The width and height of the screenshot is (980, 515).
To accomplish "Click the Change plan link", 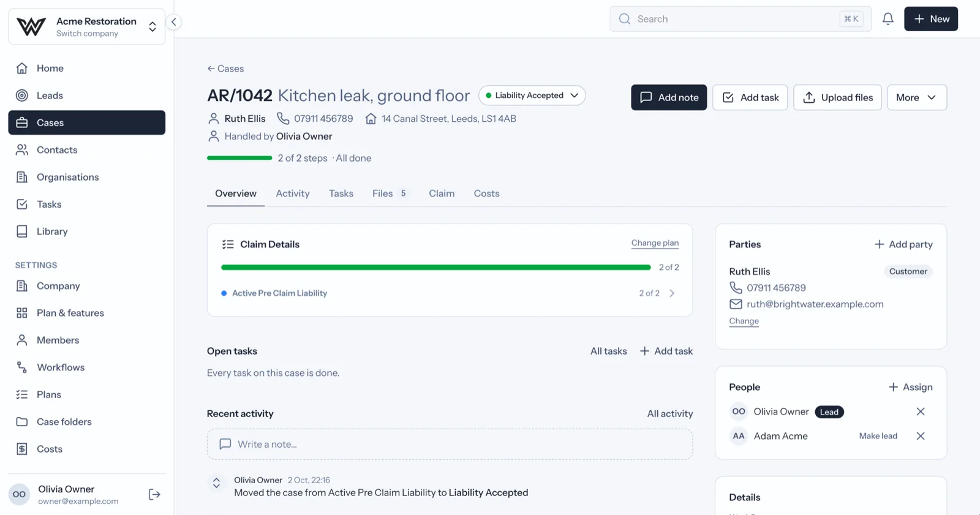I will click(655, 243).
